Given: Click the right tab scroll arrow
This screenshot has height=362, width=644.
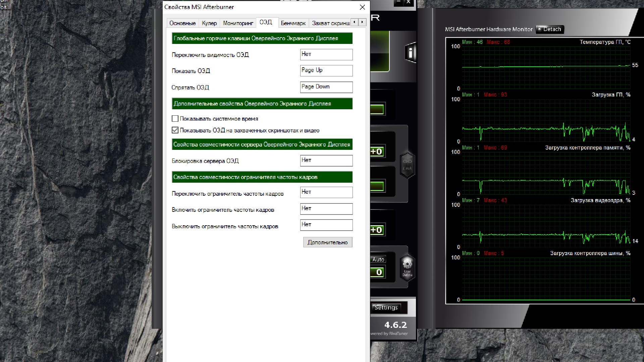Looking at the screenshot, I should (x=362, y=22).
